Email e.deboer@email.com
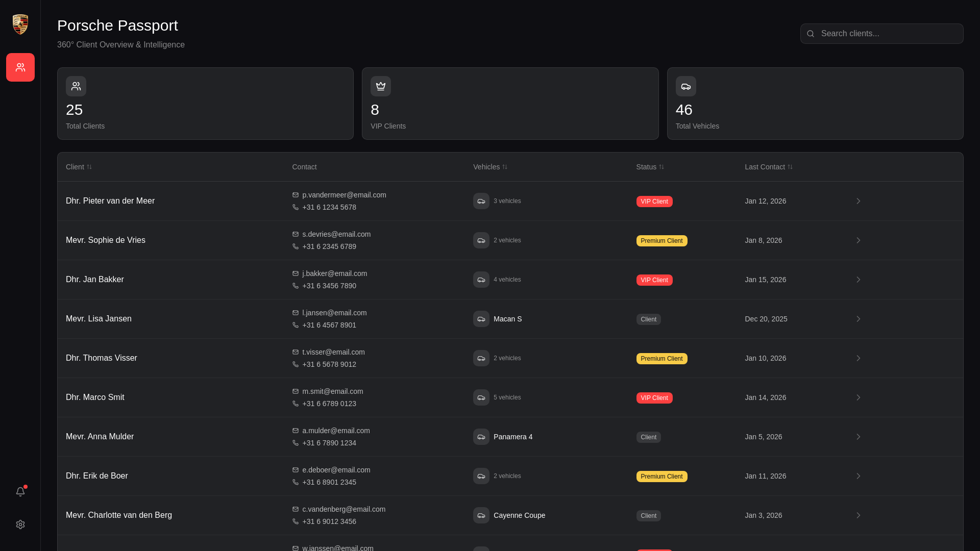 tap(336, 470)
